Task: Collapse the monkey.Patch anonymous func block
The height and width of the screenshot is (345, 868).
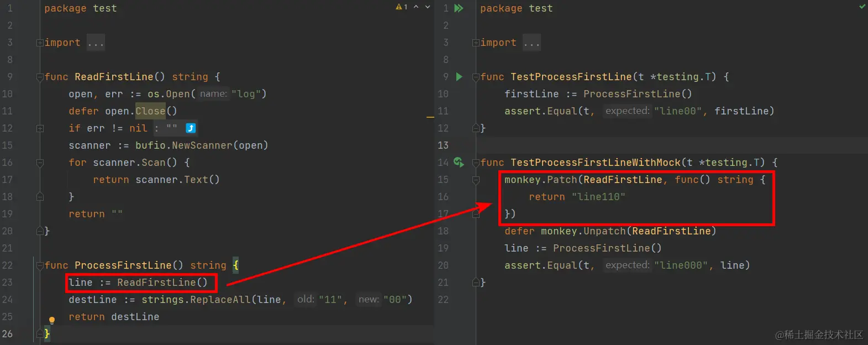Action: [476, 180]
